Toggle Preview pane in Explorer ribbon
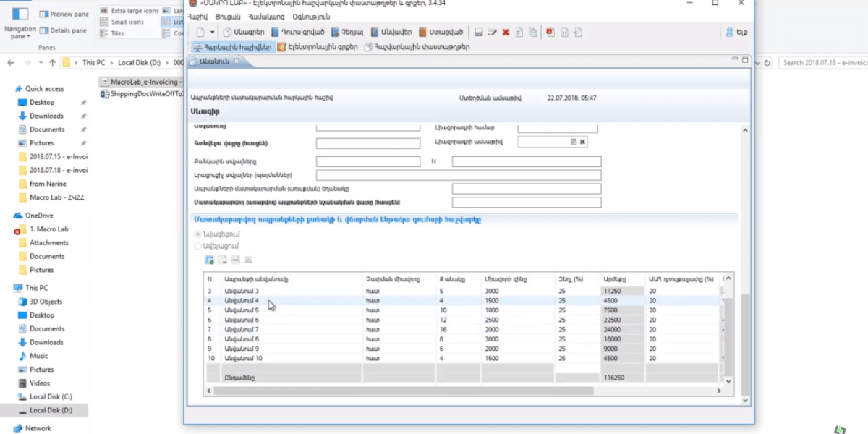 [x=64, y=14]
